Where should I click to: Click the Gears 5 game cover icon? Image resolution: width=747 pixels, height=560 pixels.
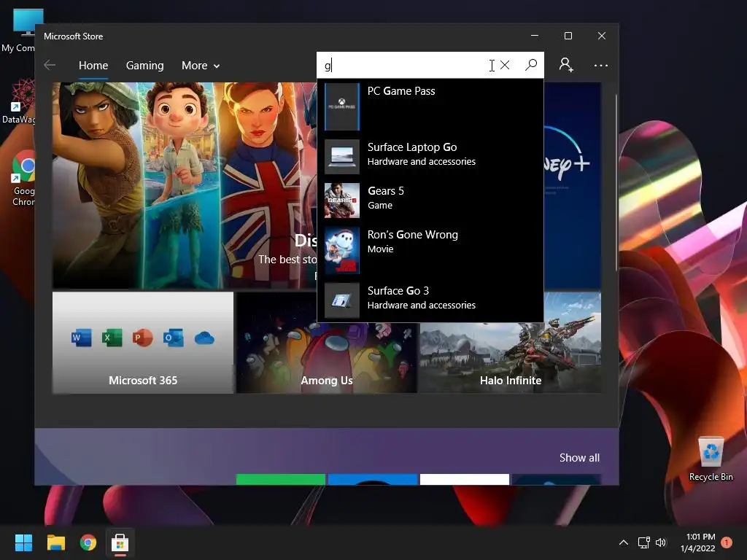tap(342, 201)
